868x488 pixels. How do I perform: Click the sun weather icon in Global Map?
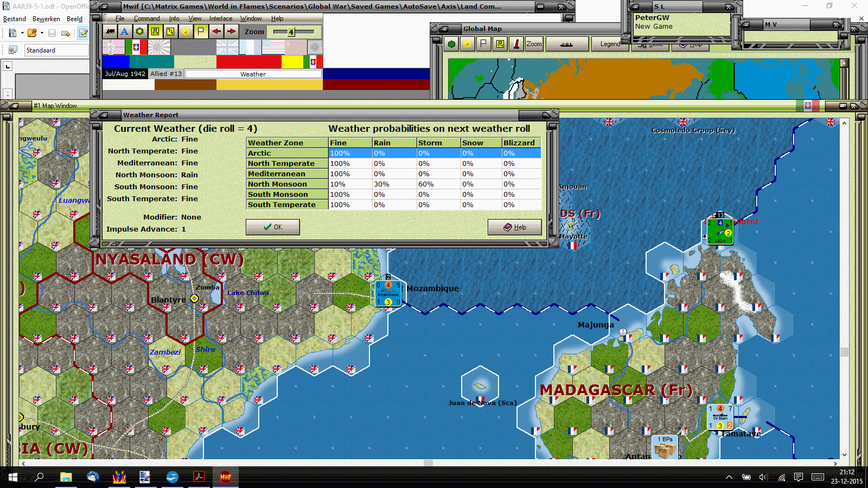pyautogui.click(x=467, y=44)
